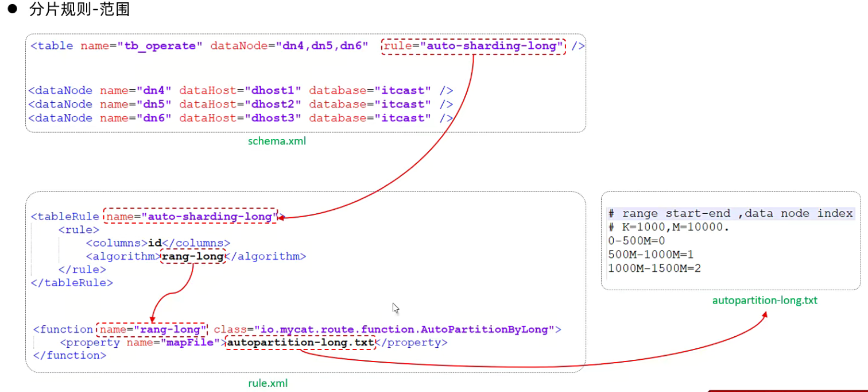The width and height of the screenshot is (868, 392).
Task: Click the highlighted range start-end comment line
Action: coord(730,213)
